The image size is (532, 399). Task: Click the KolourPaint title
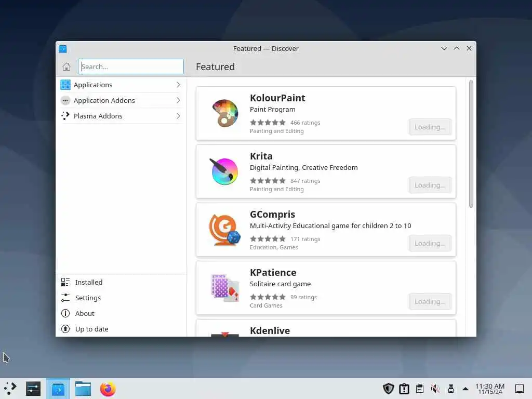pyautogui.click(x=277, y=98)
